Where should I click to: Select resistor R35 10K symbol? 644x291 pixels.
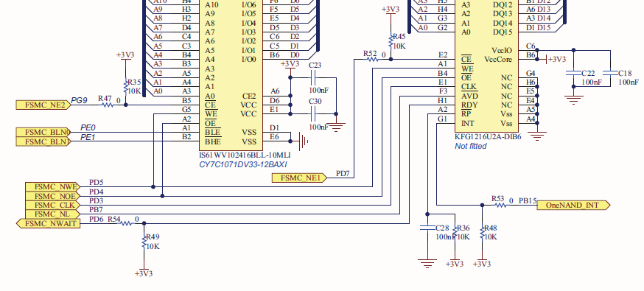point(126,87)
